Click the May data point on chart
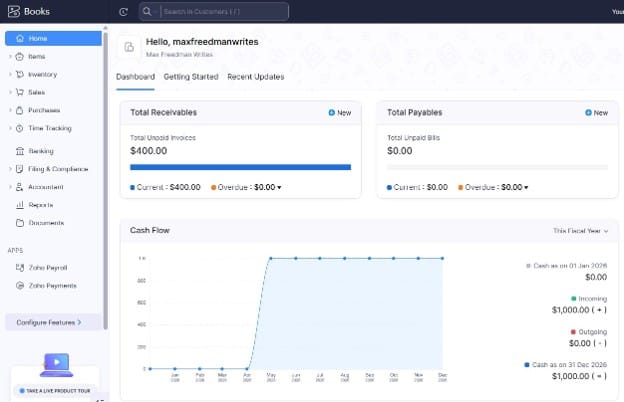The width and height of the screenshot is (624, 402). click(271, 258)
